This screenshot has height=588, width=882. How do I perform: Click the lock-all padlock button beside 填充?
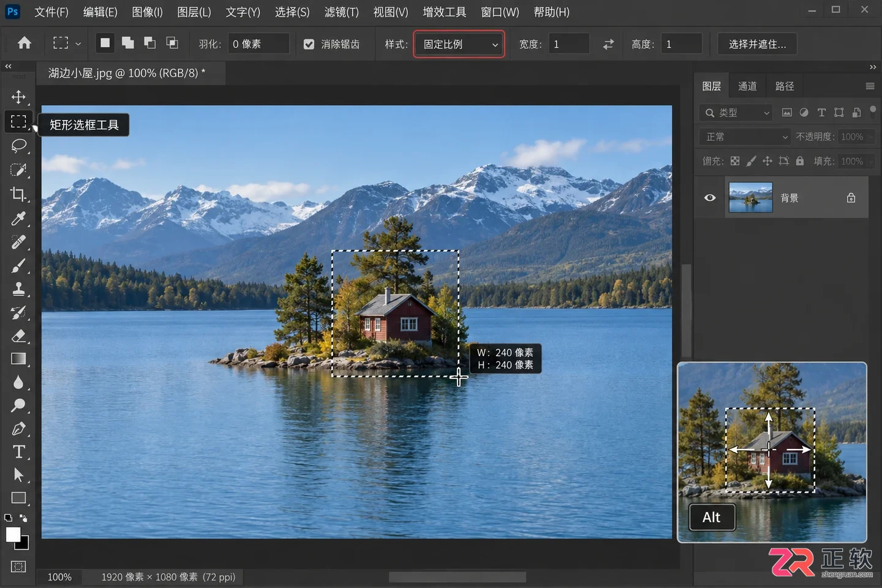(x=800, y=161)
